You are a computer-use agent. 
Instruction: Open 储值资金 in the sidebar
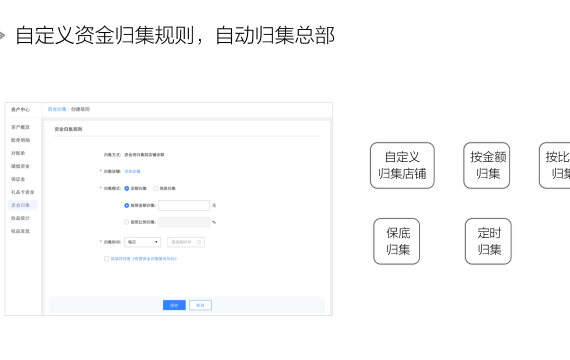[x=20, y=166]
